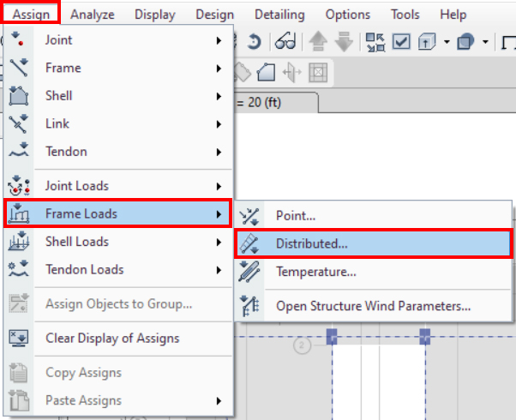
Task: Click the Tendon Loads icon
Action: (19, 269)
